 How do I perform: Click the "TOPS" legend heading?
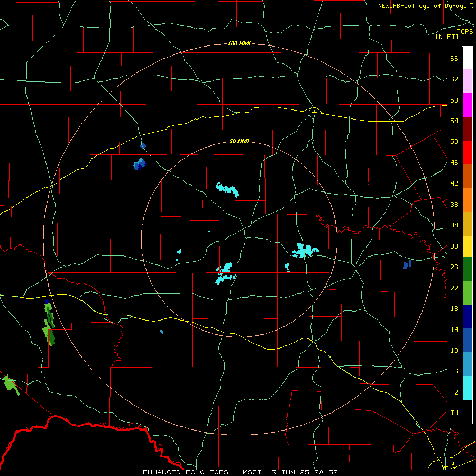pyautogui.click(x=465, y=32)
